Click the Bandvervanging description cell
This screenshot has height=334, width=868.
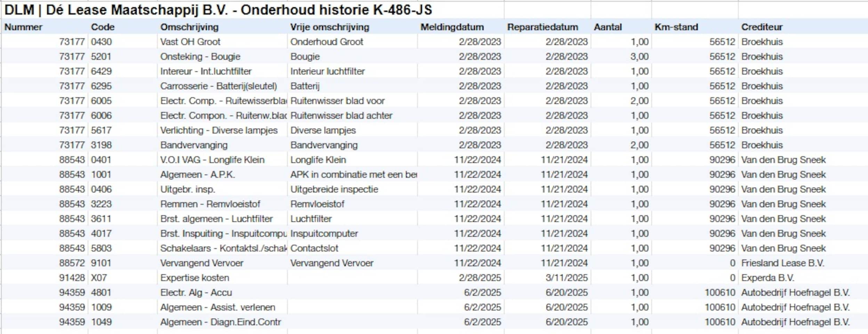194,145
